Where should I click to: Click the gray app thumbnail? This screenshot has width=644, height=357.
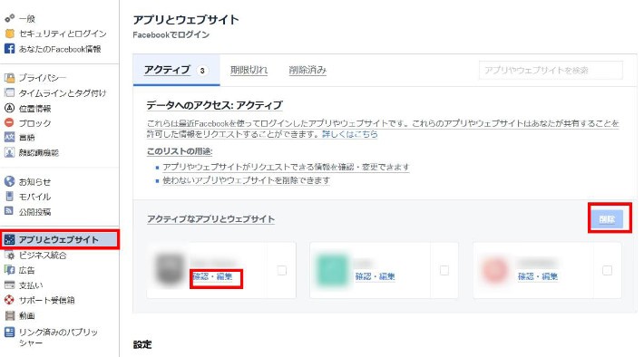(171, 270)
